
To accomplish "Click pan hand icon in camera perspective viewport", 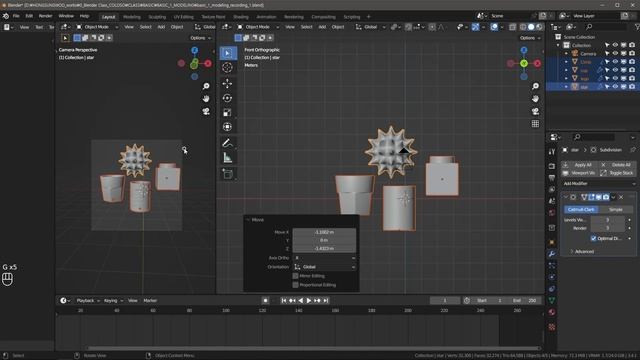I will (x=206, y=99).
